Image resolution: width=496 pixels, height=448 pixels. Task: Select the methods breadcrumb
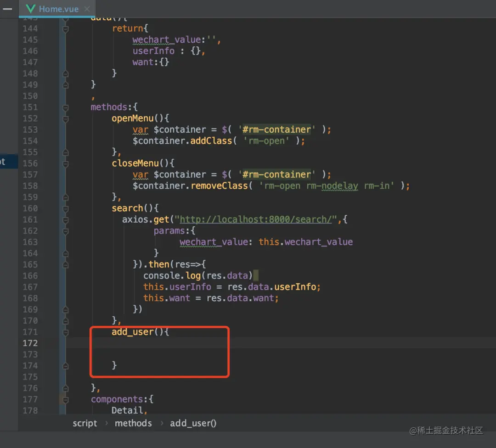(x=133, y=423)
